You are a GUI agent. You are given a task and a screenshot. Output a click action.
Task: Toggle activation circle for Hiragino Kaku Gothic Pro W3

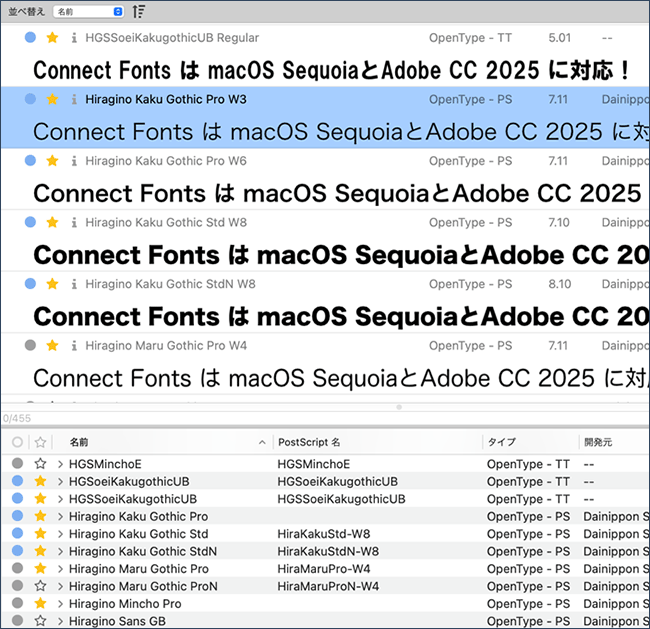coord(30,99)
